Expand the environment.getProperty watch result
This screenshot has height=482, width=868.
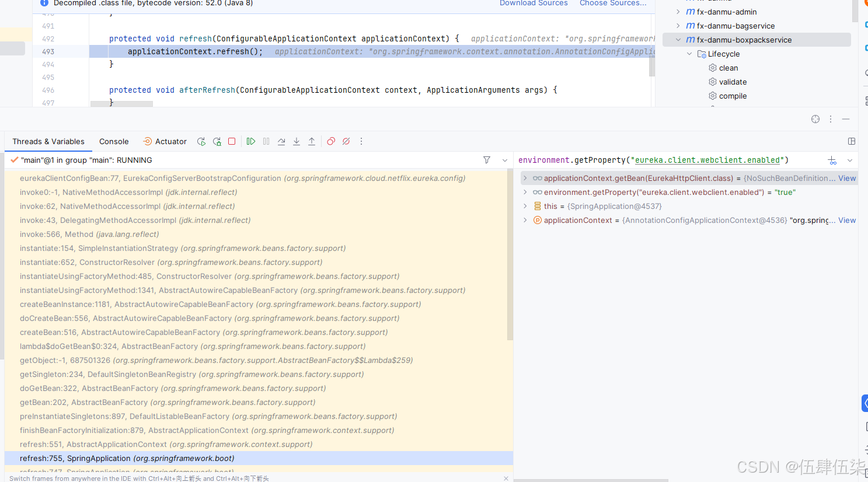[525, 192]
